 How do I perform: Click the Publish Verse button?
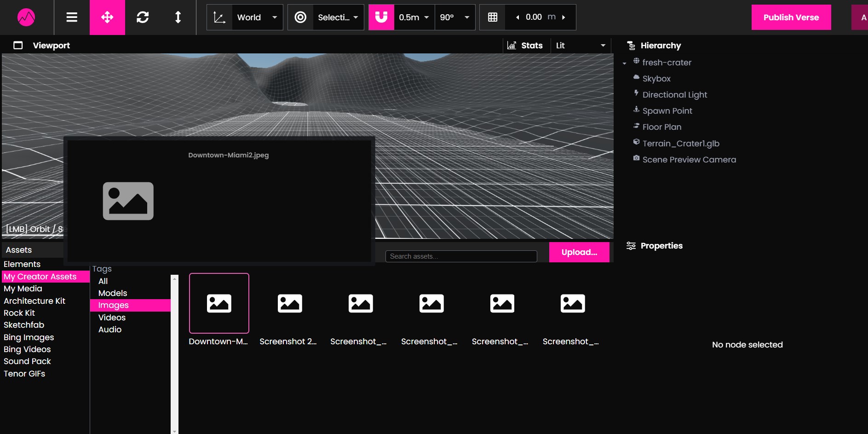pos(791,17)
